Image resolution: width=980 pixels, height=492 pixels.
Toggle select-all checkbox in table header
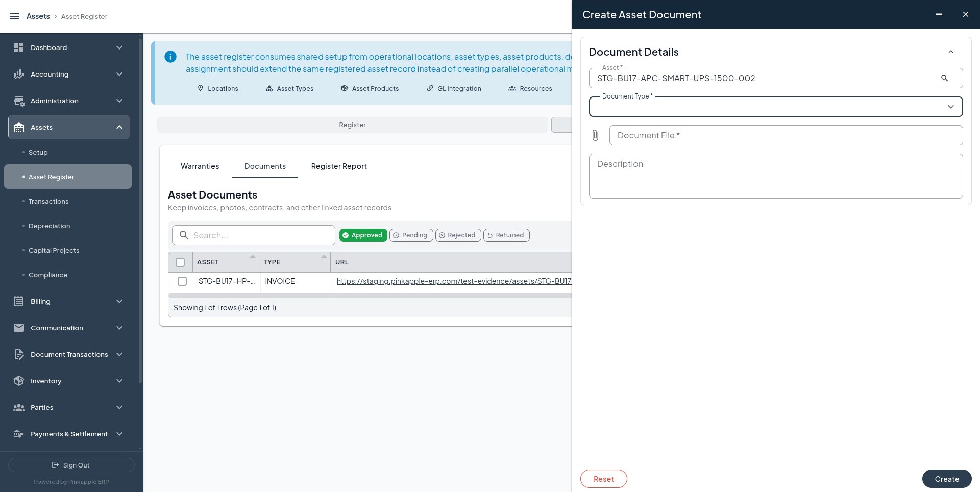[180, 262]
